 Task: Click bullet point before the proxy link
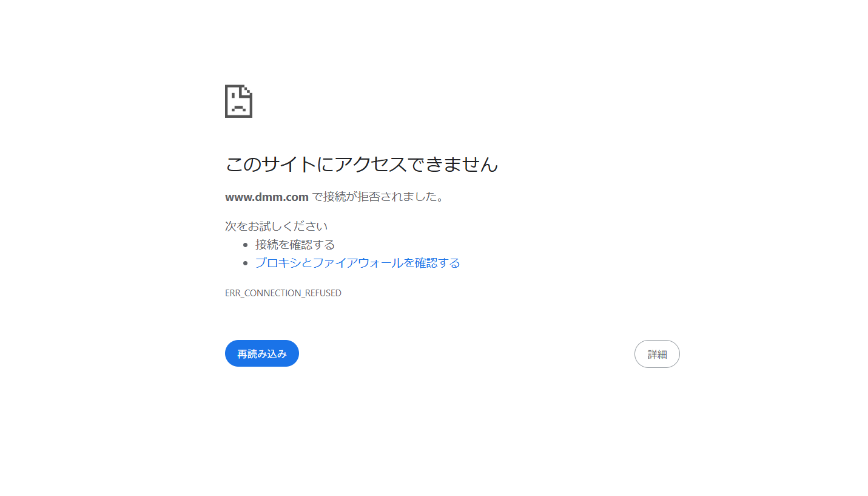(245, 263)
